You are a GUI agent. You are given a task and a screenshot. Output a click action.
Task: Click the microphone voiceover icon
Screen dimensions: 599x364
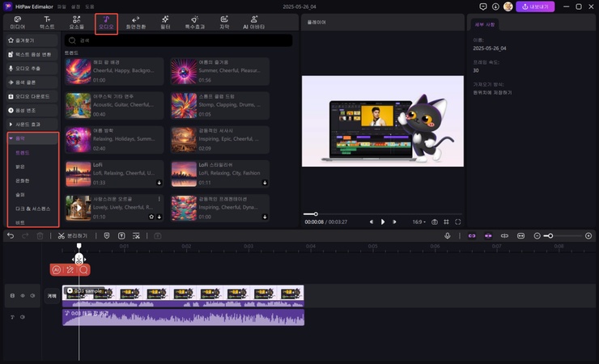pos(447,235)
